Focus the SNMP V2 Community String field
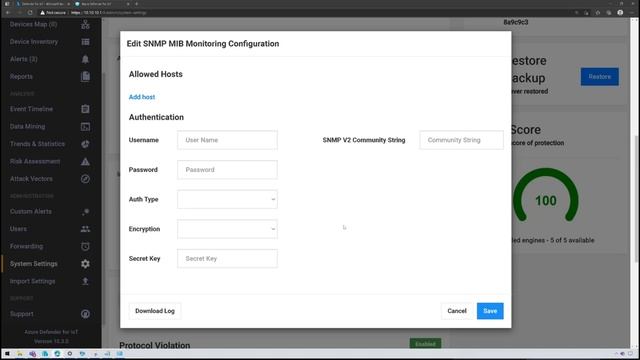The image size is (640, 360). coord(461,140)
